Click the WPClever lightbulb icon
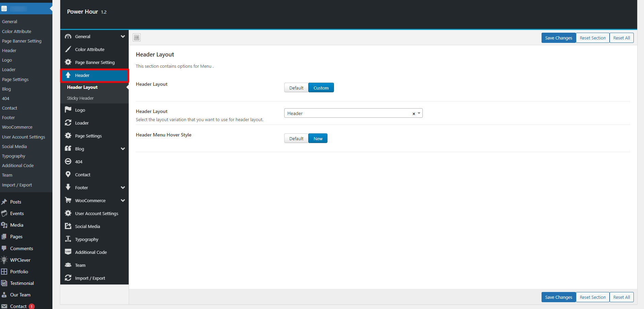Screen dimensions: 644x309 tap(4, 260)
